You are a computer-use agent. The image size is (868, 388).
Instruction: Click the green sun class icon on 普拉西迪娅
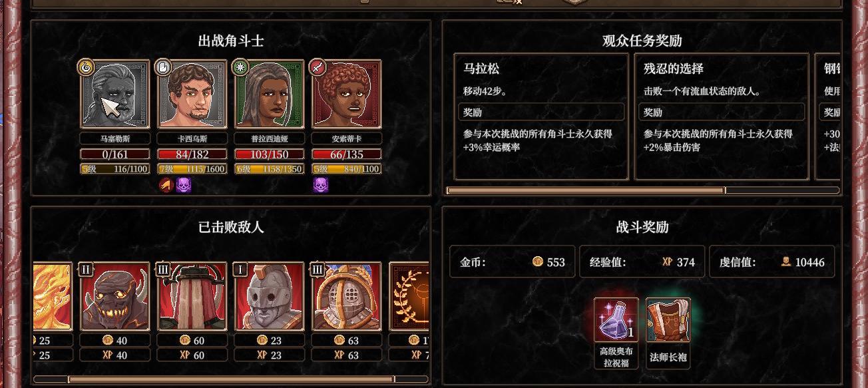[240, 67]
